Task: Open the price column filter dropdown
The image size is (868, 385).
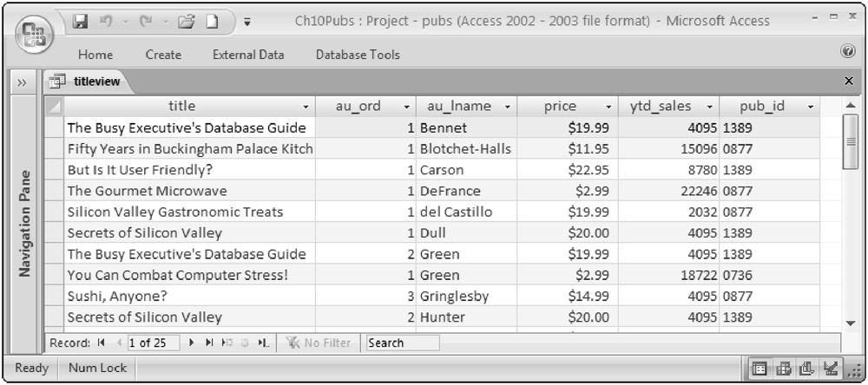Action: (x=607, y=108)
